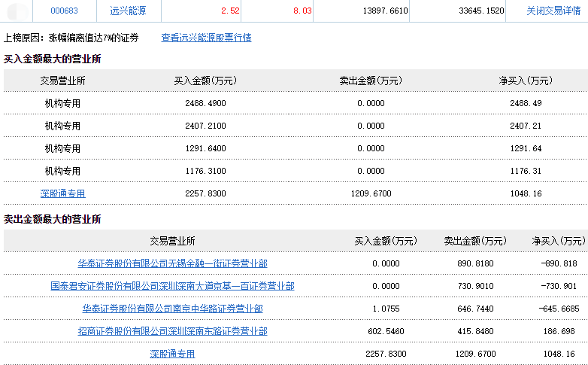Open 国泰君安深圳深南大道京基一百营业部 link
Viewport: 588px width, 365px height.
tap(172, 286)
